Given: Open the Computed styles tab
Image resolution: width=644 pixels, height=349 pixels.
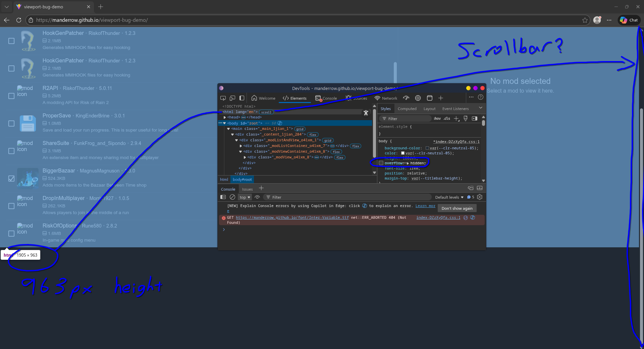Looking at the screenshot, I should [407, 109].
